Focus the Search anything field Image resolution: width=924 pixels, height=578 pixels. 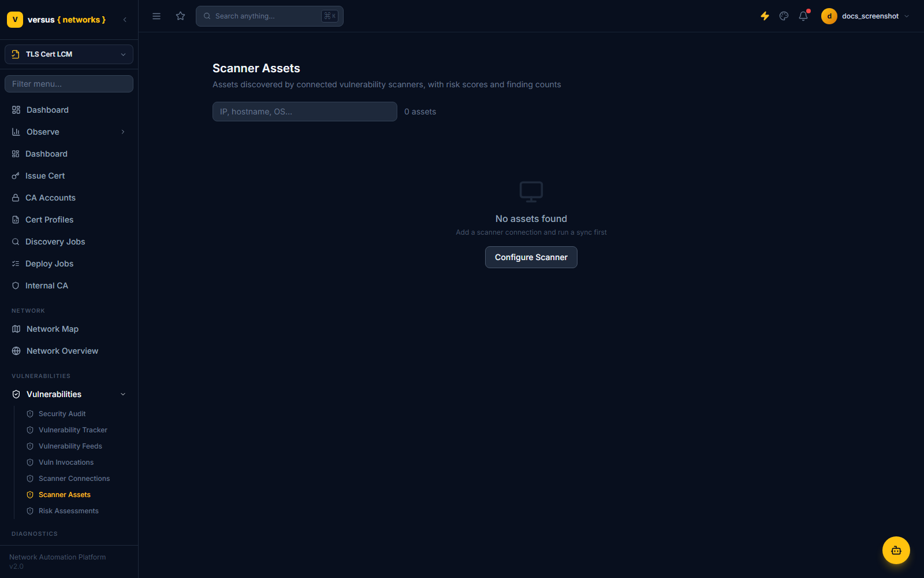(270, 16)
